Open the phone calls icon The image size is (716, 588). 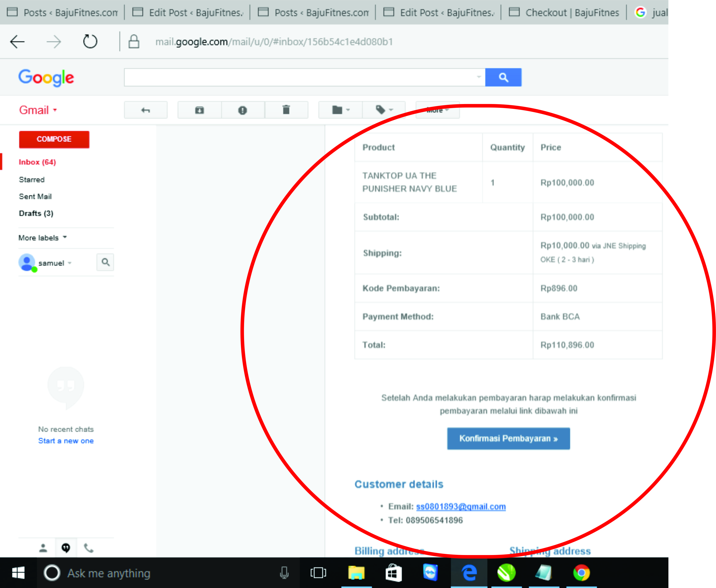pos(88,548)
